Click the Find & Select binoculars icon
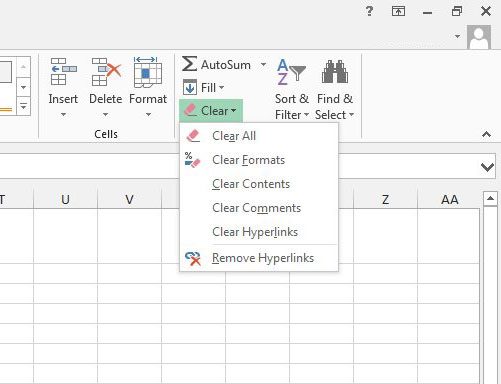Image resolution: width=501 pixels, height=384 pixels. click(335, 71)
